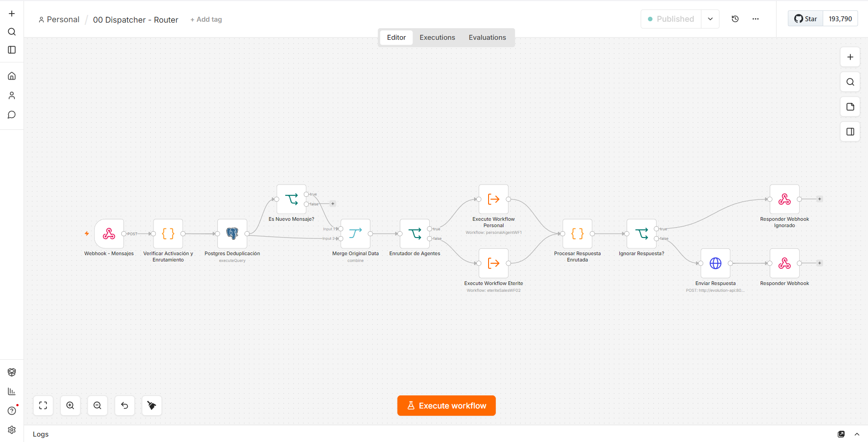Add a sticky note to canvas
The image size is (868, 442).
point(850,107)
